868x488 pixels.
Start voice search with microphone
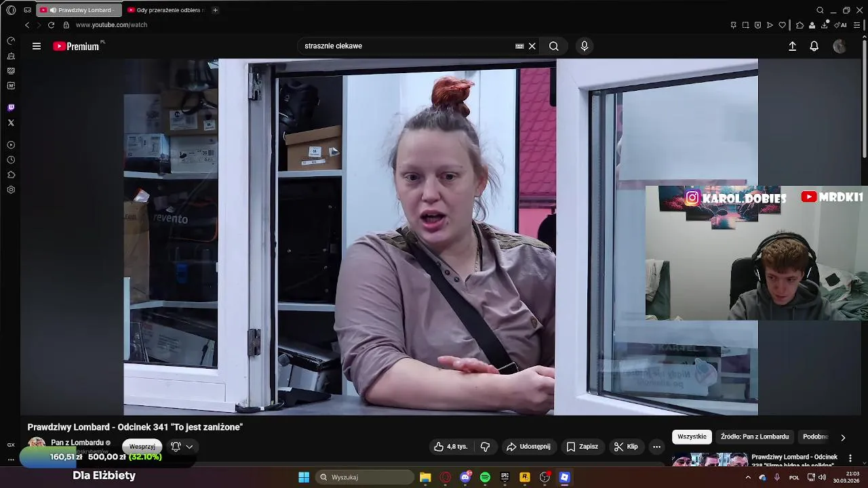585,46
